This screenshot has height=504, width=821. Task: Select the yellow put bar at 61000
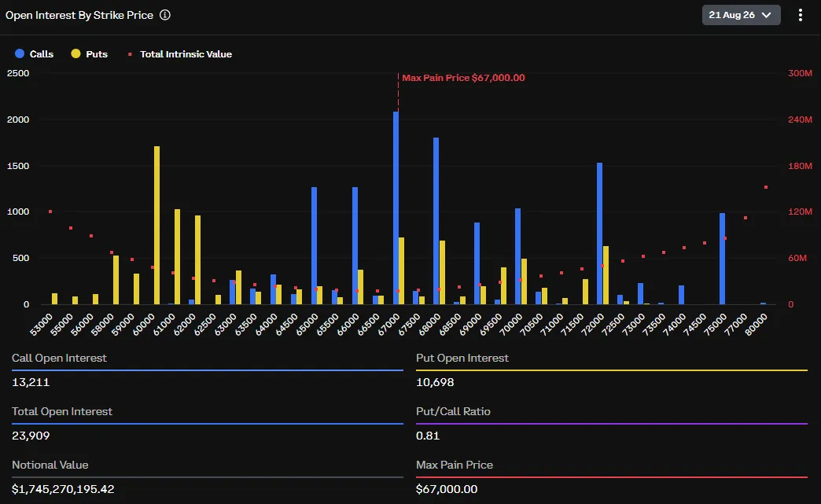click(x=177, y=256)
